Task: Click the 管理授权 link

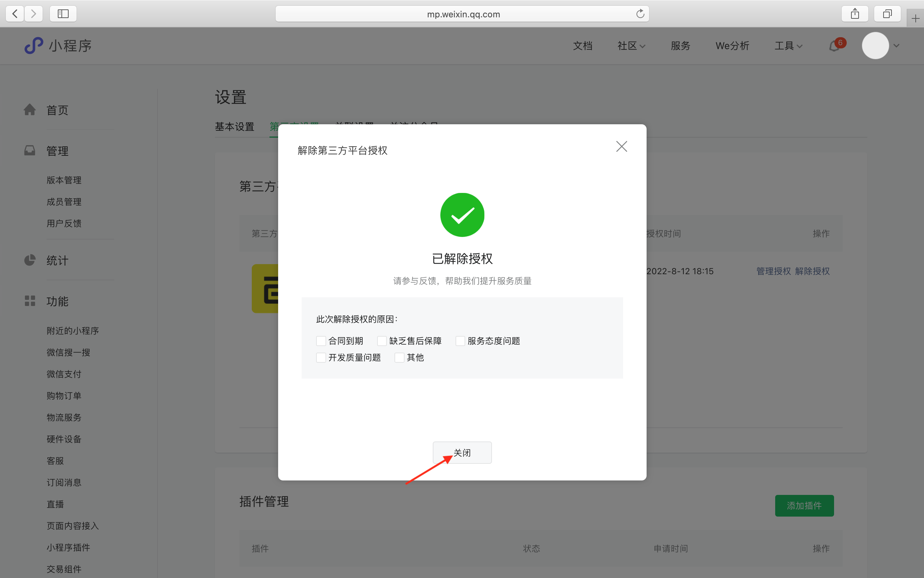Action: (773, 271)
